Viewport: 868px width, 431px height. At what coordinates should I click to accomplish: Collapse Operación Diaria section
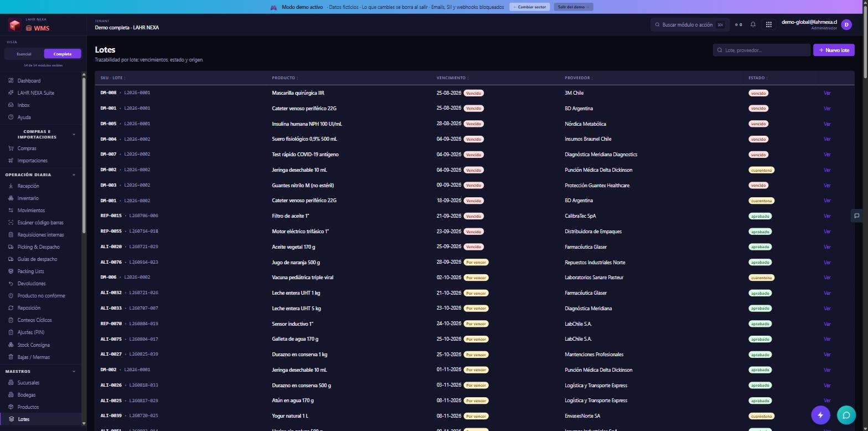click(74, 175)
